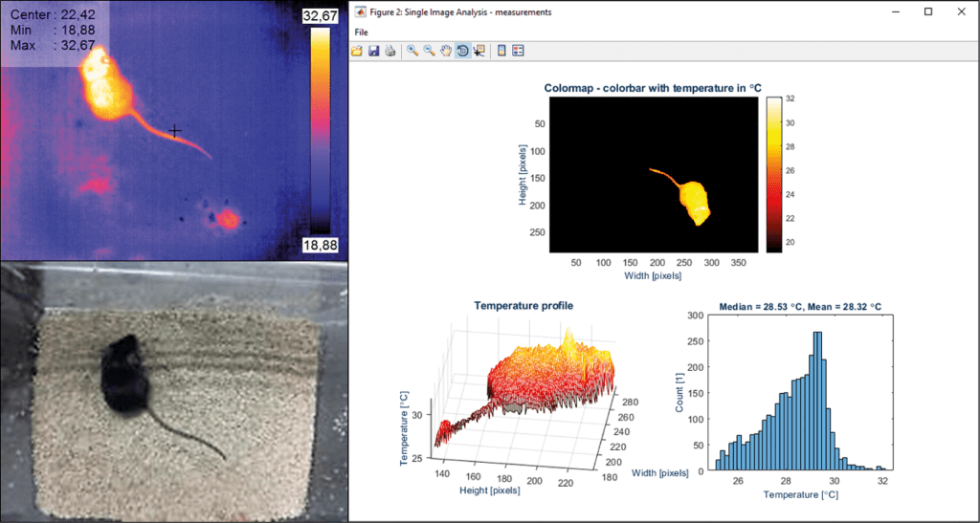Minimize the Figure 2 window
Viewport: 980px width, 523px height.
(894, 11)
